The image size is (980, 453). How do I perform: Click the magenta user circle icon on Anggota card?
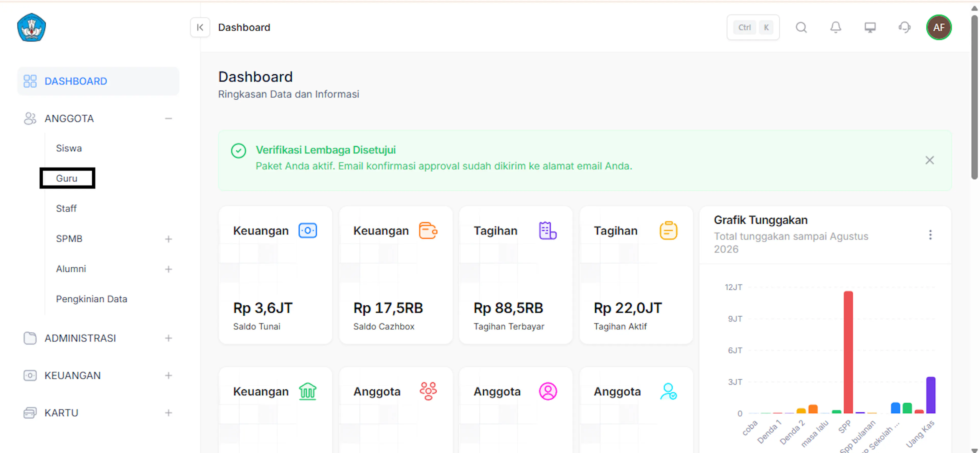pos(548,391)
